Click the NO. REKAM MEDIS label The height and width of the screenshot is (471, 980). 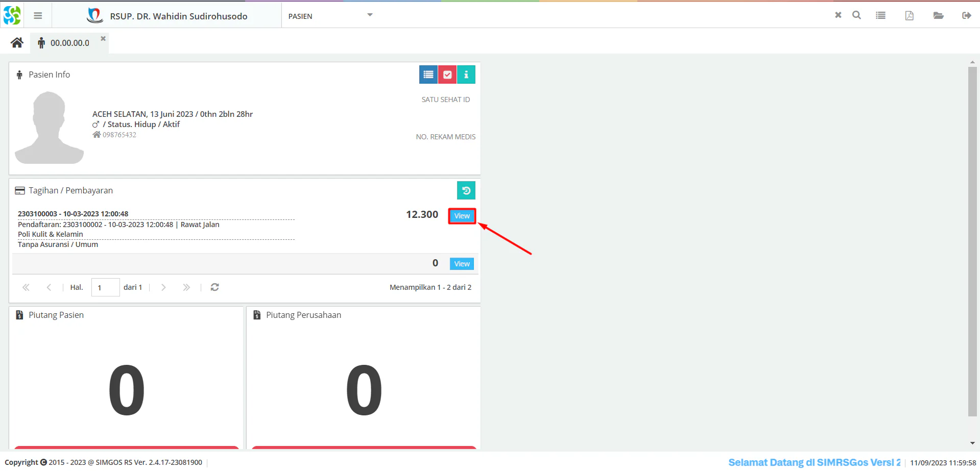pos(446,137)
